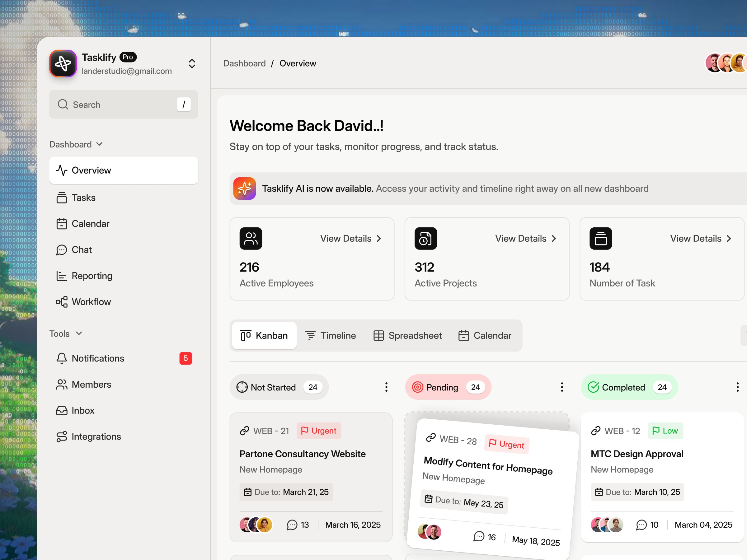Viewport: 747px width, 560px height.
Task: Click the Due to May 23, 25 chip
Action: [464, 502]
